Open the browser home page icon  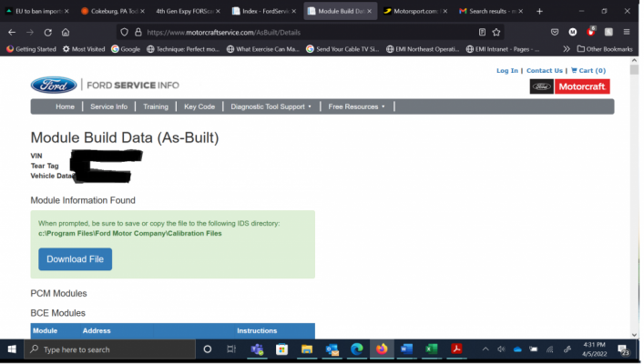pos(66,32)
